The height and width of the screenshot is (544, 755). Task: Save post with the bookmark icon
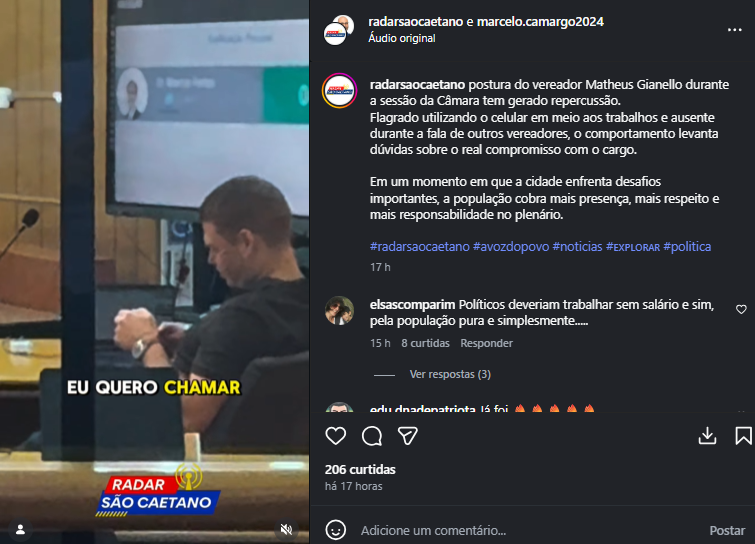point(743,436)
